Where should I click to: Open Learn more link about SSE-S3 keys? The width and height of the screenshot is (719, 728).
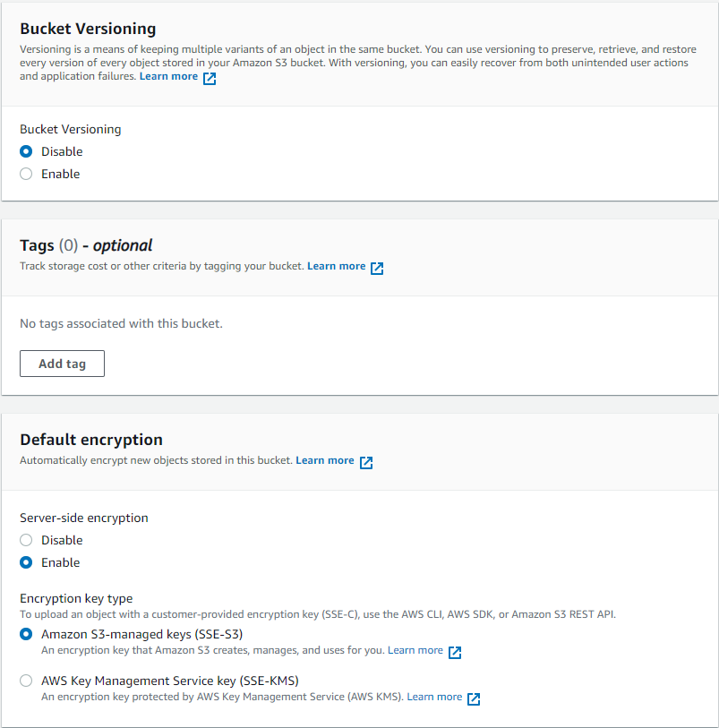(415, 651)
